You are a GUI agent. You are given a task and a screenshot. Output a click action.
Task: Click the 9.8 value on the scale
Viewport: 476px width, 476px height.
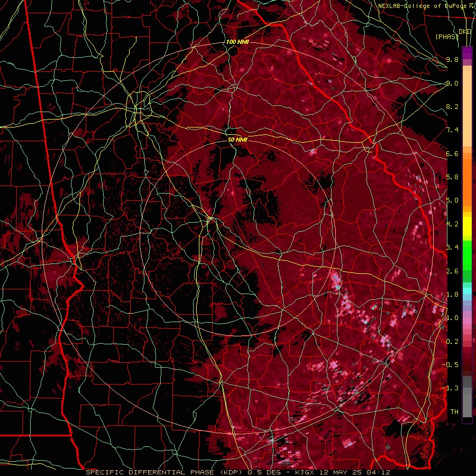coord(452,59)
